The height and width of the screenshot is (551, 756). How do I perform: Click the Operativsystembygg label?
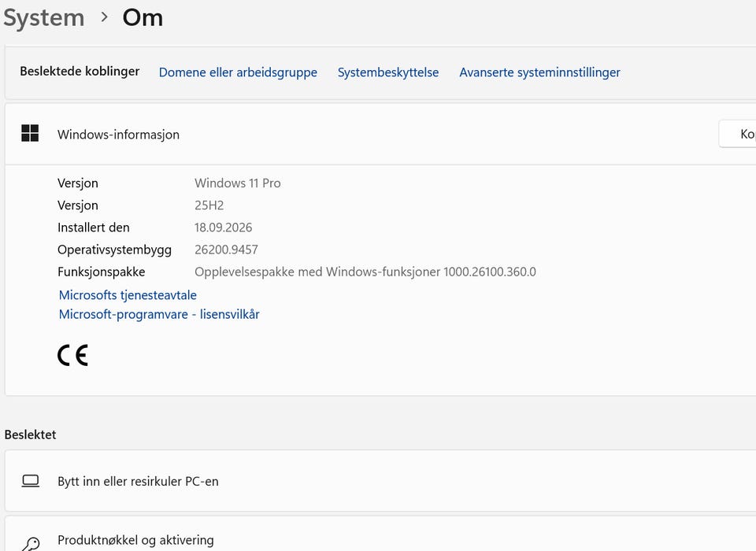click(114, 250)
